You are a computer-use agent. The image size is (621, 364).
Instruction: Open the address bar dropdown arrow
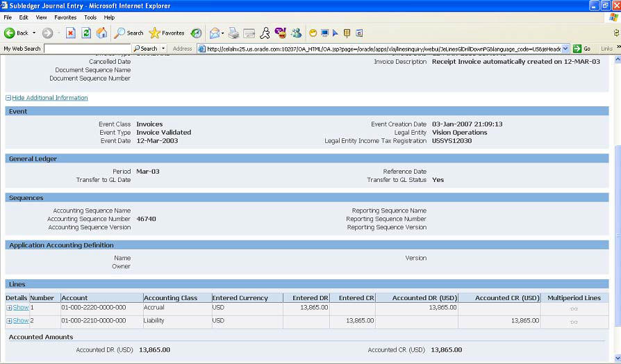(565, 49)
